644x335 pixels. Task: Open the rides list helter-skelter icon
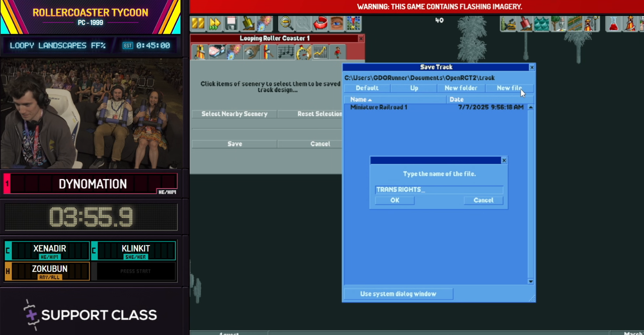(x=631, y=23)
